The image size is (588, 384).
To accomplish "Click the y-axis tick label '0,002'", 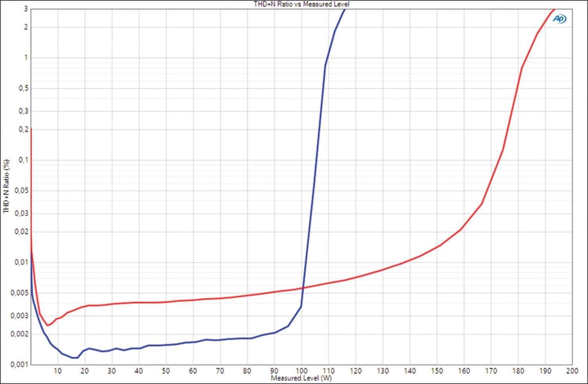I will pos(20,334).
